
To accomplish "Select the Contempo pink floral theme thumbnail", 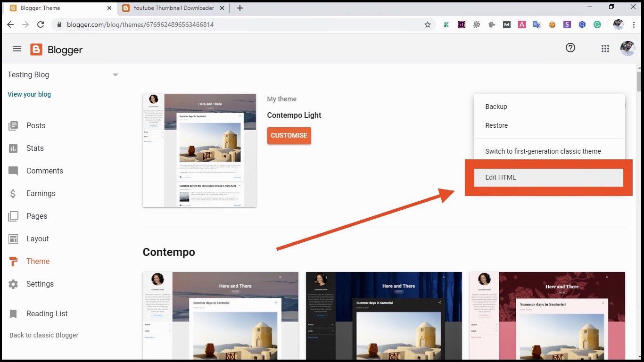I will [x=547, y=315].
